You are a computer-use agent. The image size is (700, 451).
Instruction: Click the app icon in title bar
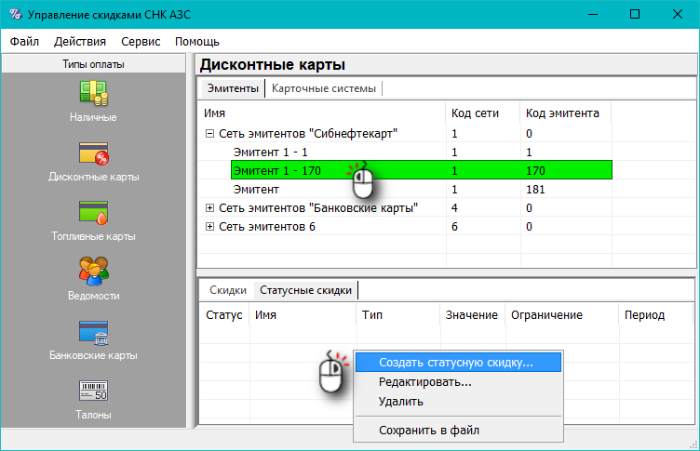[15, 15]
